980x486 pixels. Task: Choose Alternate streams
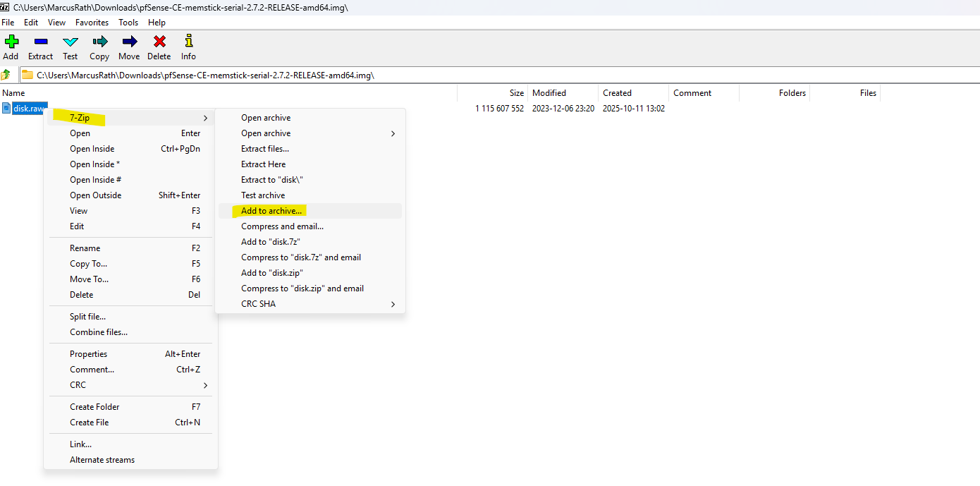coord(130,460)
